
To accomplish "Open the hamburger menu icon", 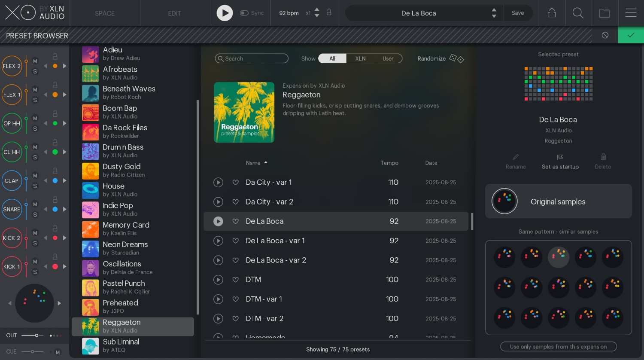I will click(x=631, y=13).
